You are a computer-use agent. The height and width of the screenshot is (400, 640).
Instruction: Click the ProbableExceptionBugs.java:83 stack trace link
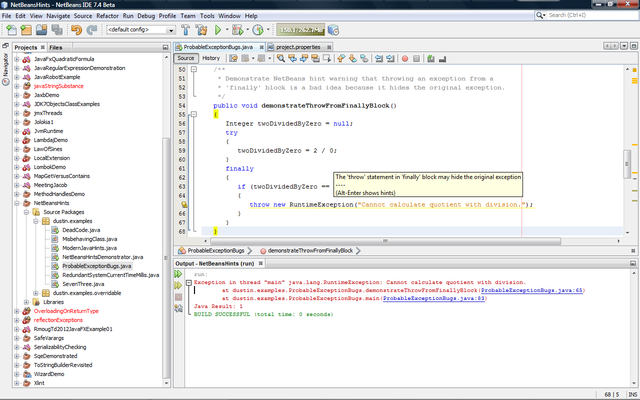click(x=435, y=298)
